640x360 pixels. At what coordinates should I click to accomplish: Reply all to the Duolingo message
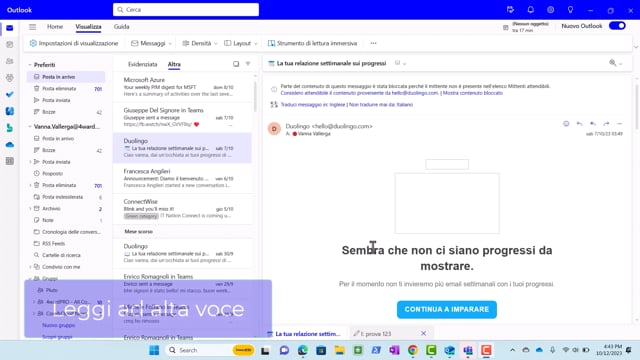coord(593,124)
